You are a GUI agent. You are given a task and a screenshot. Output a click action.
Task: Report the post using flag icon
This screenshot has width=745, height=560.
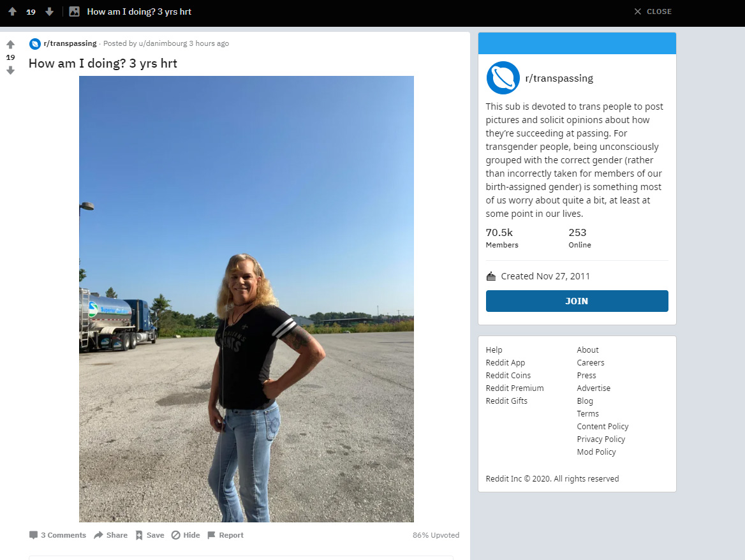click(226, 535)
